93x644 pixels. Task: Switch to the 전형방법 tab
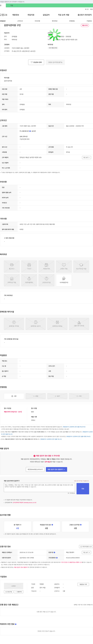point(72,21)
